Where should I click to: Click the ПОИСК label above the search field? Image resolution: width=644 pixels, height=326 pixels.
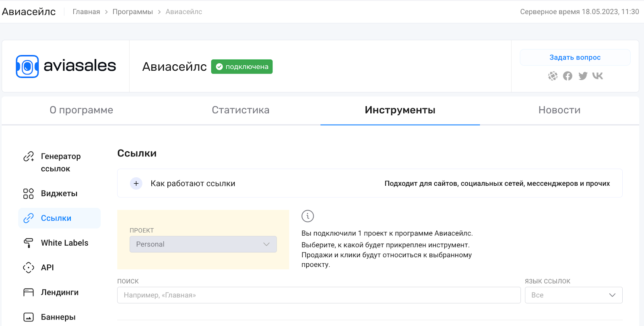(128, 281)
